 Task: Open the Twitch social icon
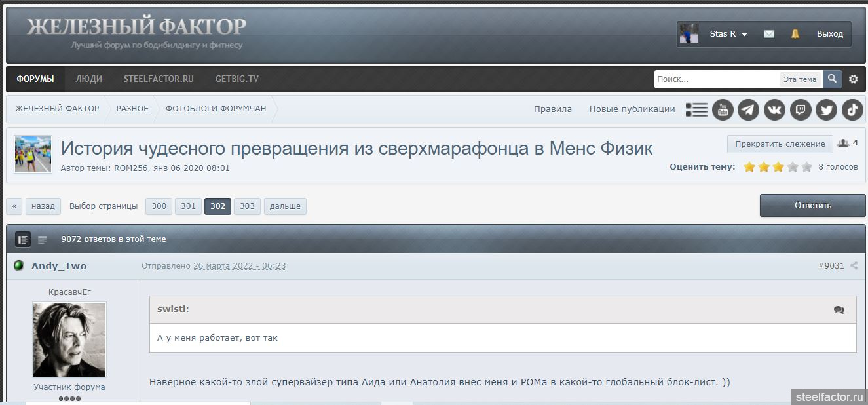pyautogui.click(x=801, y=109)
